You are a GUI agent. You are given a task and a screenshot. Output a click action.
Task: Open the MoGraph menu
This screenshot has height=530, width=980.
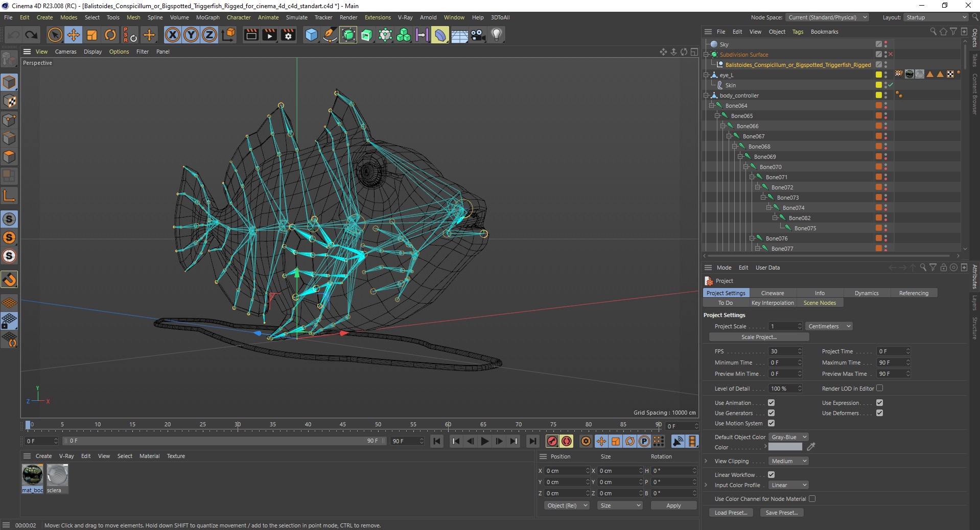[x=207, y=17]
